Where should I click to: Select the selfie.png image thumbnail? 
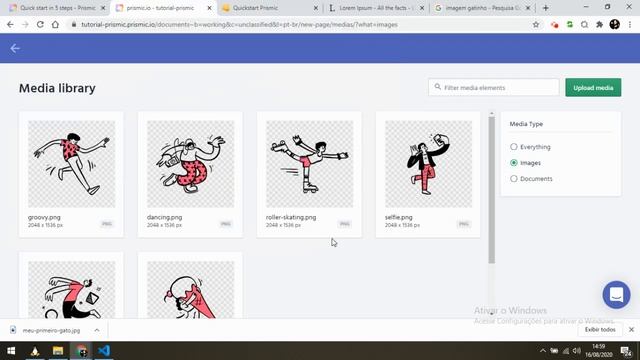pyautogui.click(x=428, y=164)
